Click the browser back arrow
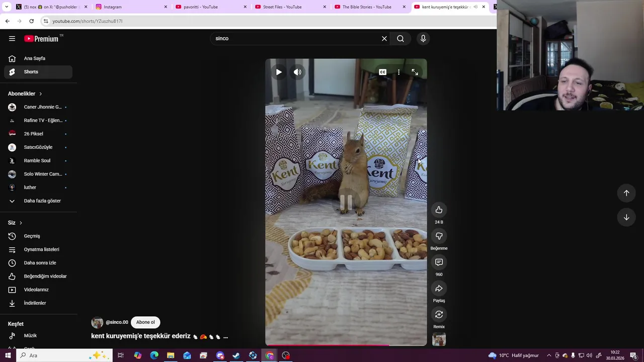644x362 pixels. point(7,21)
